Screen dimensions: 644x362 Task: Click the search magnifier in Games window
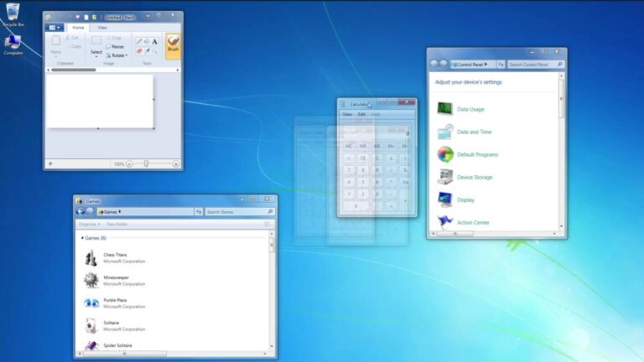(270, 212)
